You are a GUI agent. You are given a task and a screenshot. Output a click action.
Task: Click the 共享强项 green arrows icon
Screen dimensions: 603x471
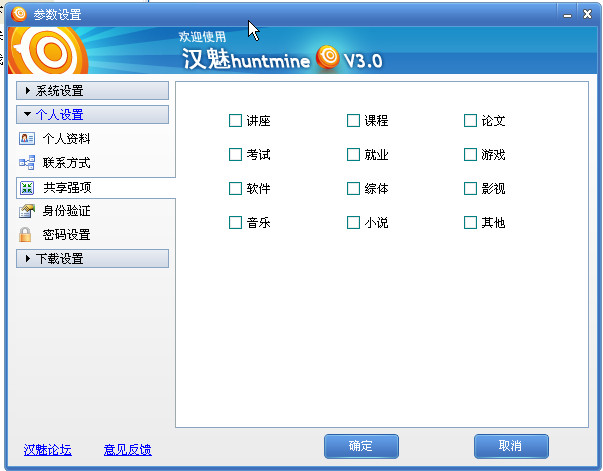tap(27, 188)
